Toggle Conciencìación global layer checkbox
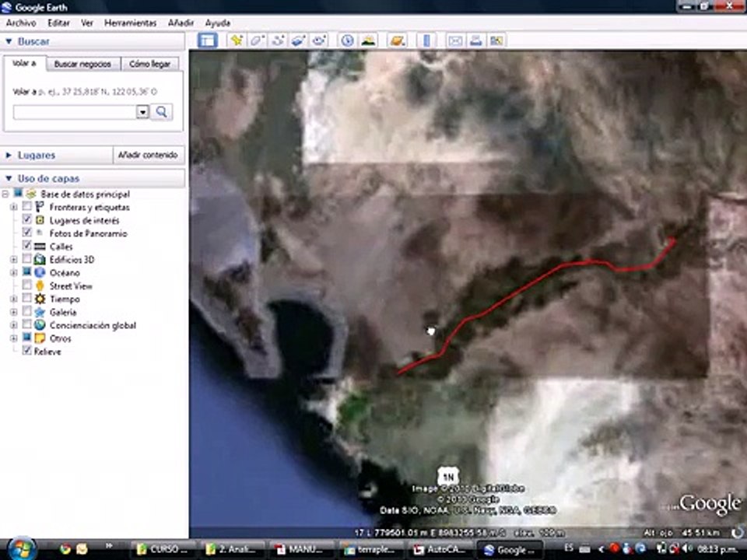 (x=27, y=324)
